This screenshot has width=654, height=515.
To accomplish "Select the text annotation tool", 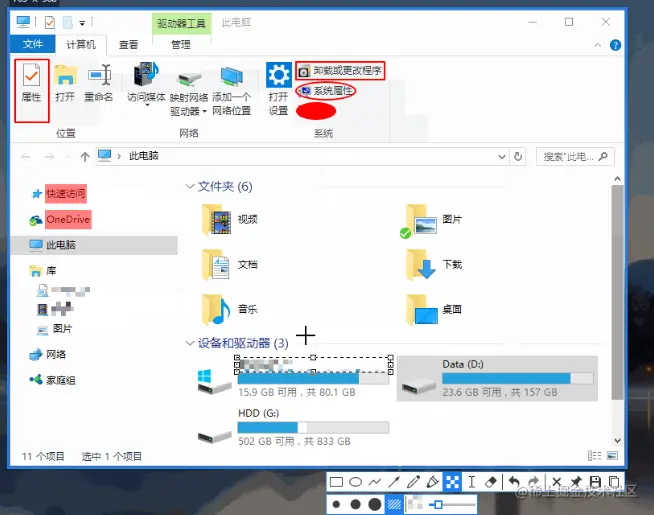I will point(472,482).
